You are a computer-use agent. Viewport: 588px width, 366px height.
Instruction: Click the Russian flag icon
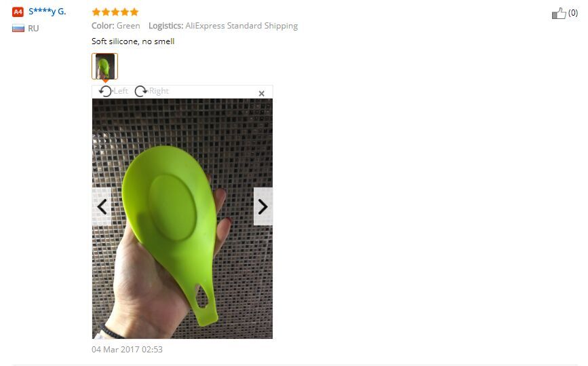pos(18,29)
